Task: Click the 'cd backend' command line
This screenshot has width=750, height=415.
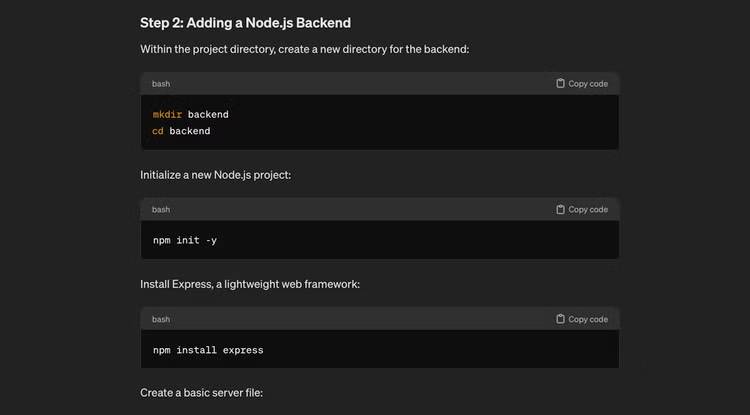Action: click(x=181, y=131)
